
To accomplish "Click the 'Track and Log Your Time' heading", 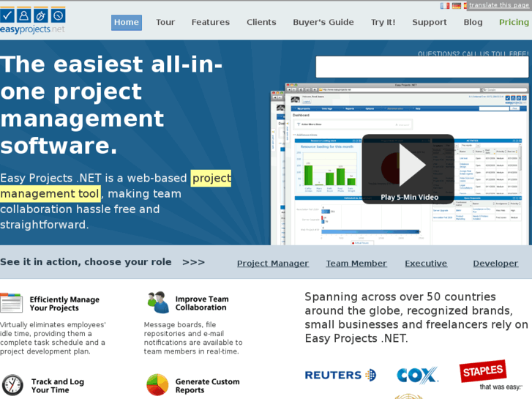I will (x=58, y=386).
